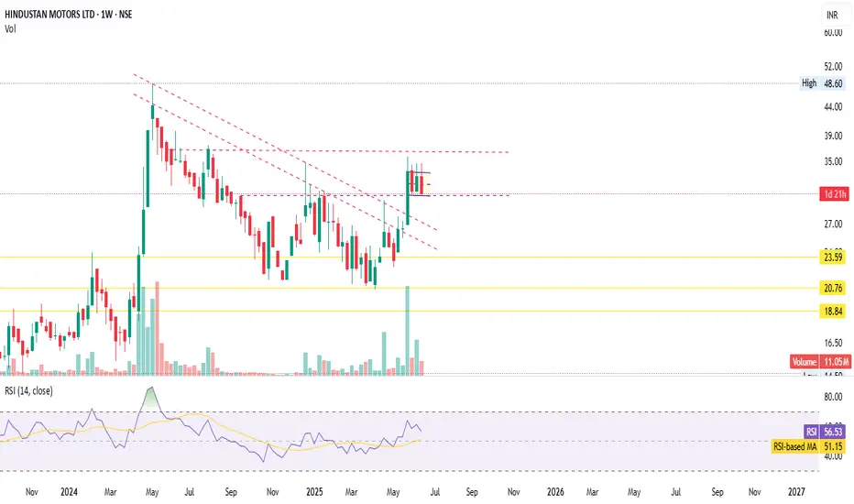Screen dimensions: 854x504
Task: Click the 1d 21h countdown price label
Action: pos(835,194)
